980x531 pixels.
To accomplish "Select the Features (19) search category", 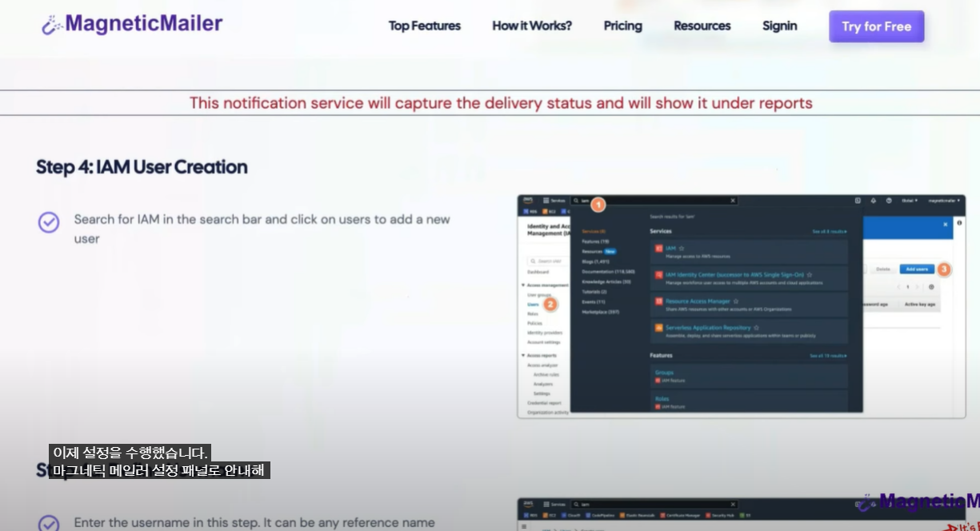I will click(x=595, y=242).
